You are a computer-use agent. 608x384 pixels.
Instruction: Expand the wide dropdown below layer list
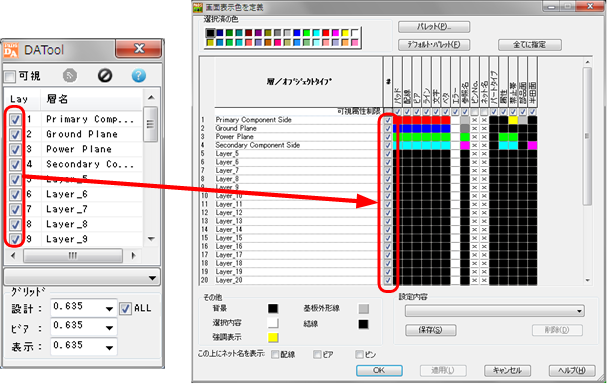82,278
